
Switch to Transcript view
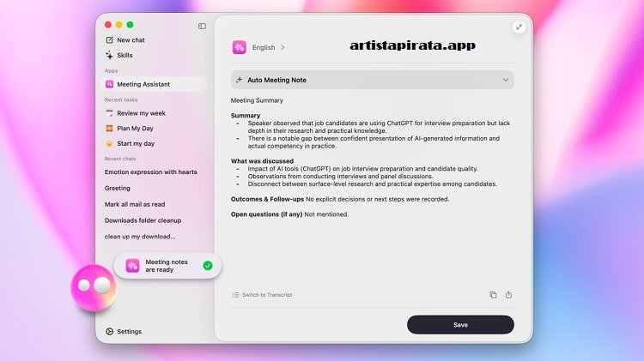tap(267, 294)
